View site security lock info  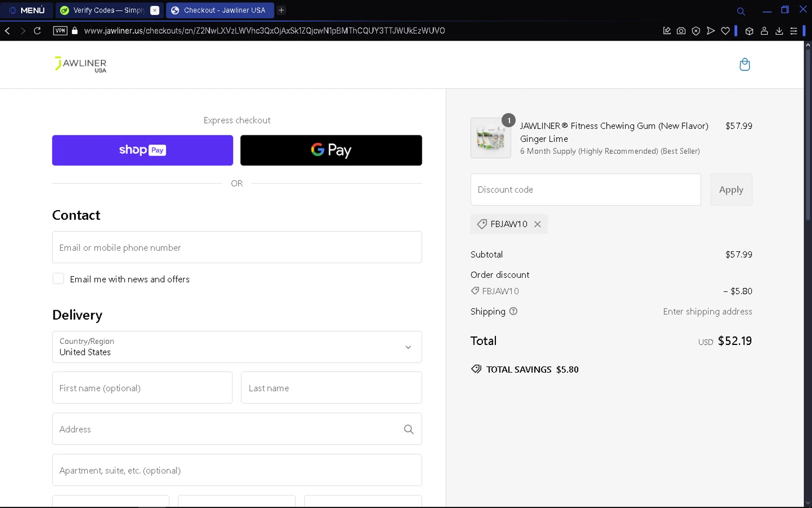coord(75,31)
